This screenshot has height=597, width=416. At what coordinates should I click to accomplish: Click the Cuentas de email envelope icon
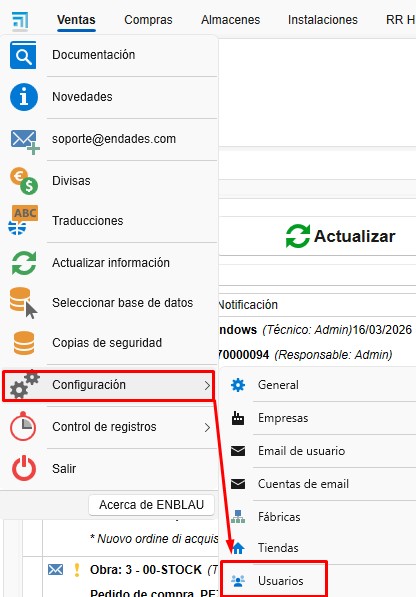point(238,484)
